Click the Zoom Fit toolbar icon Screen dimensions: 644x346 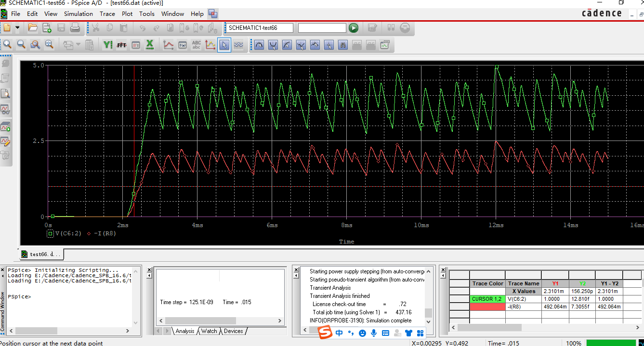[x=49, y=45]
